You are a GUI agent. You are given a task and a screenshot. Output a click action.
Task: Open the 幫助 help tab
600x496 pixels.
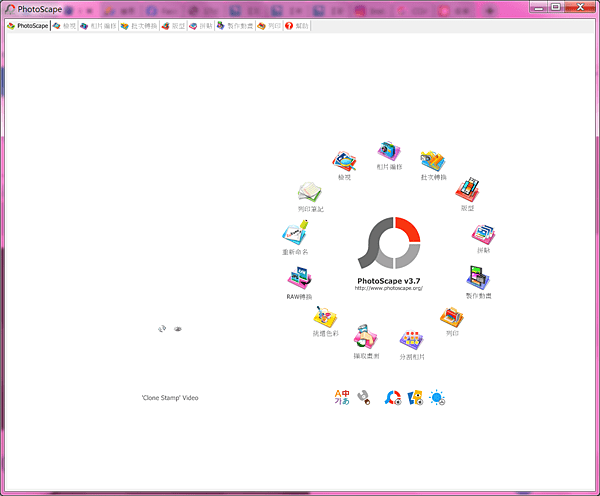click(297, 26)
